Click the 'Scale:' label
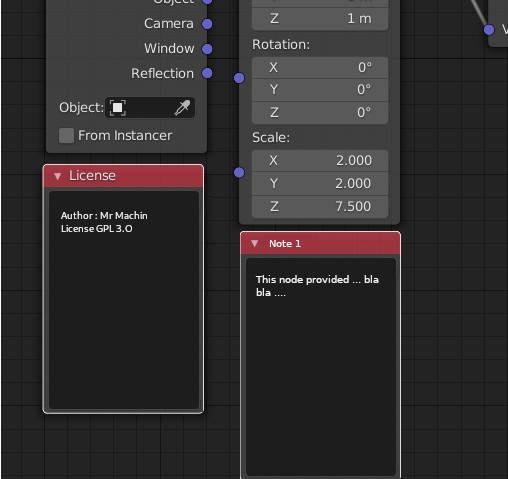Image resolution: width=508 pixels, height=479 pixels. point(271,138)
